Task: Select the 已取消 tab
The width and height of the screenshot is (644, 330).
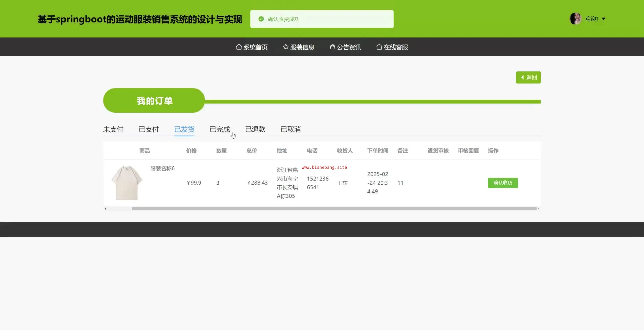Action: pos(291,129)
